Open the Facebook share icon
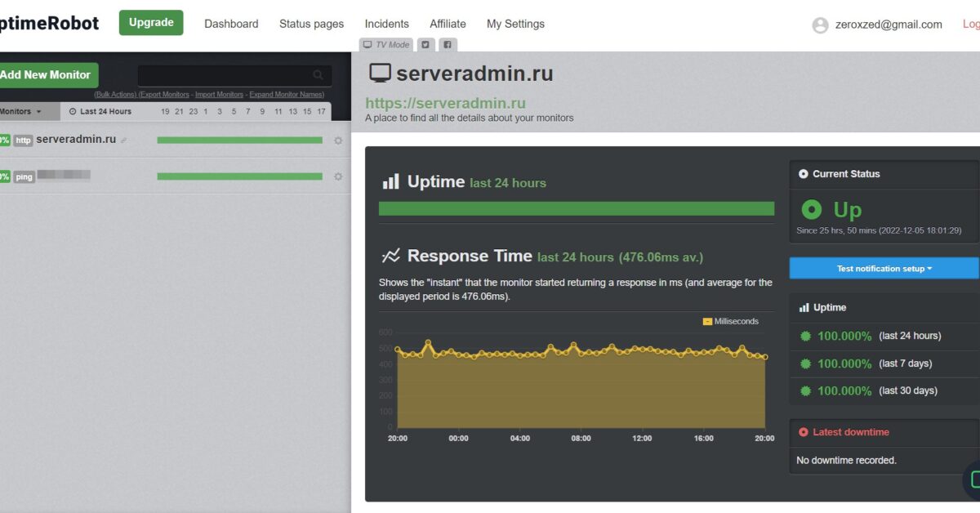Image resolution: width=980 pixels, height=513 pixels. point(447,44)
